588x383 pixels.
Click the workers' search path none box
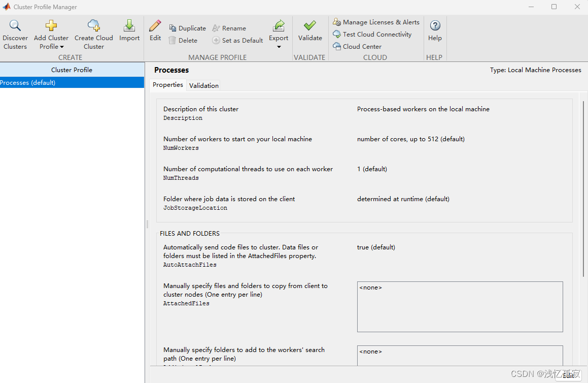460,356
